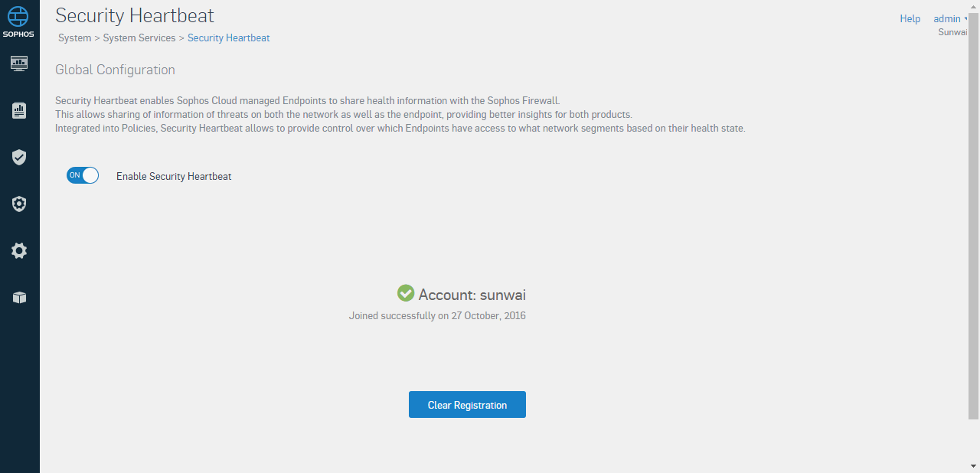Click 'Joined successfully on 27 October, 2016'
The width and height of the screenshot is (980, 473).
pos(437,315)
